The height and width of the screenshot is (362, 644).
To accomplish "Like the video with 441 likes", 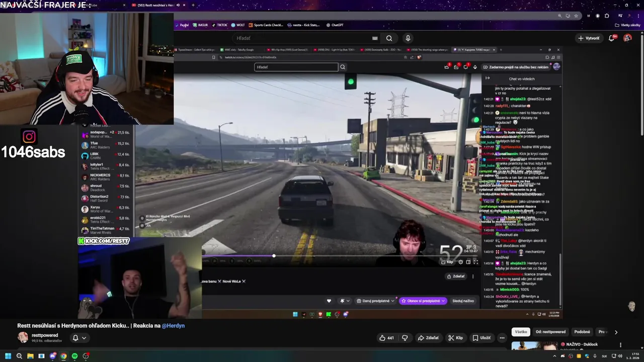I will point(386,338).
